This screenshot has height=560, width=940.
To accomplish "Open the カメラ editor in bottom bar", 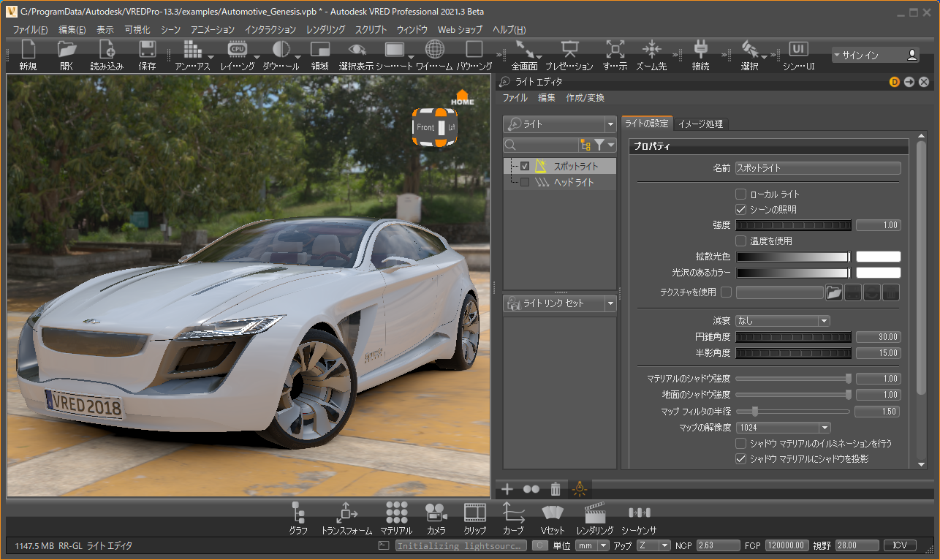I will (x=436, y=517).
